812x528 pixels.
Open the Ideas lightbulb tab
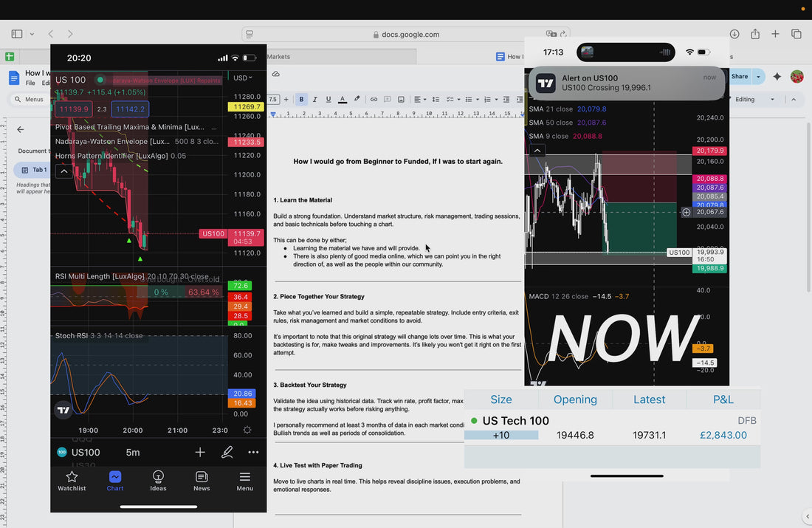click(x=158, y=481)
